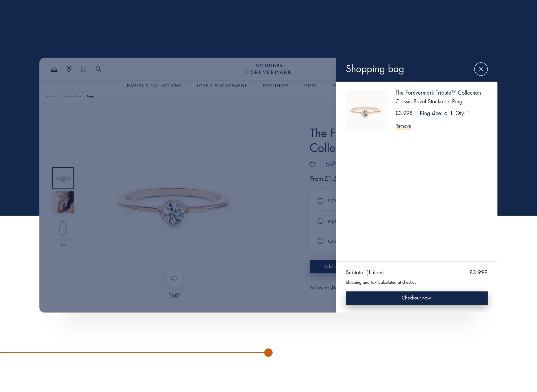Screen dimensions: 537x392
Task: Click the Subtotal (1 item) text
Action: tap(365, 272)
